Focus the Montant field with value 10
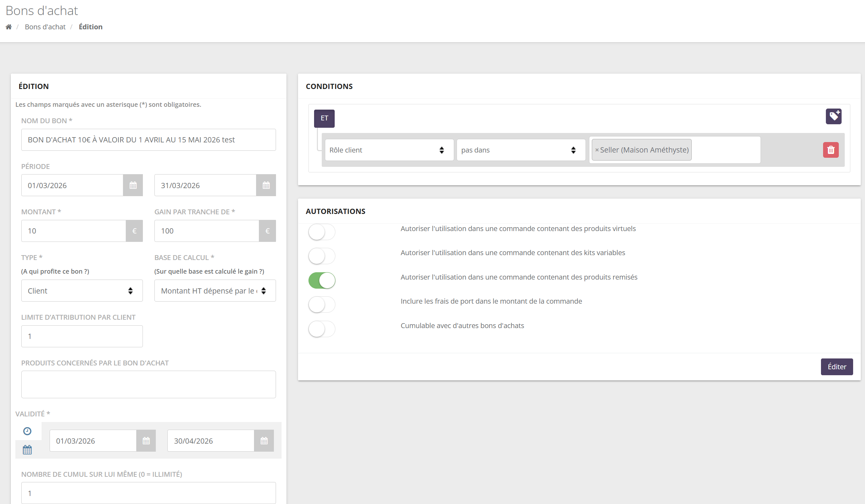 click(74, 231)
